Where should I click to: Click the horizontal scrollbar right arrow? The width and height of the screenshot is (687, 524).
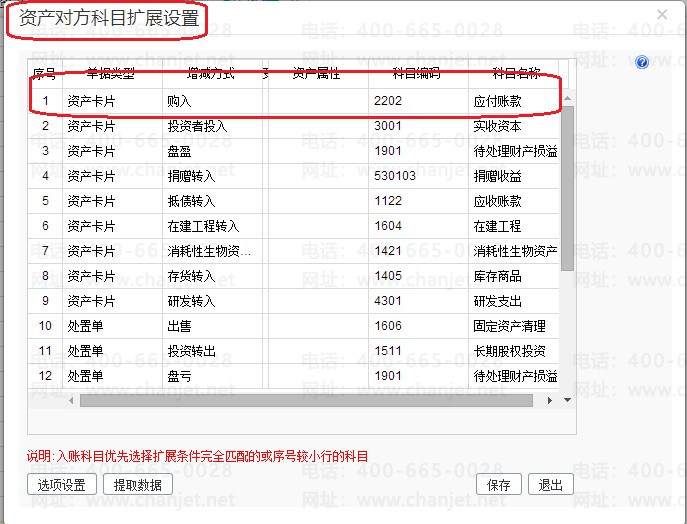(550, 400)
